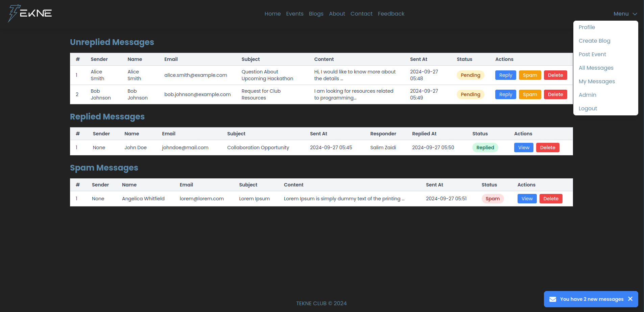Open the Feedback navigation link
Screen dimensions: 644x312
391,14
